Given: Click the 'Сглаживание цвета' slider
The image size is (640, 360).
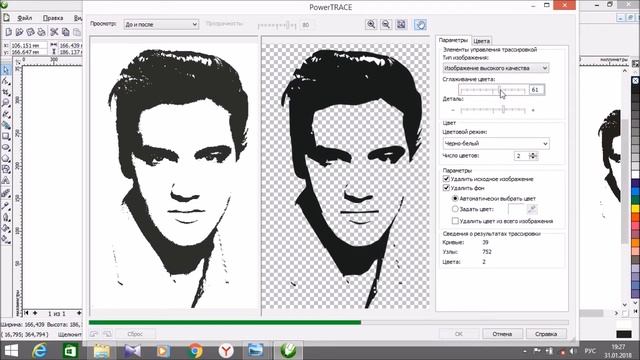Looking at the screenshot, I should [x=493, y=90].
